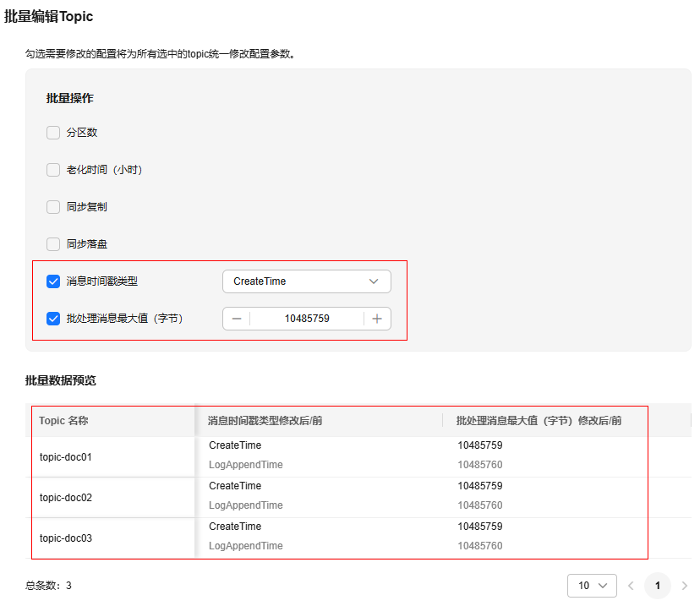This screenshot has height=606, width=700.
Task: Select the topic-doc02 row
Action: [66, 498]
